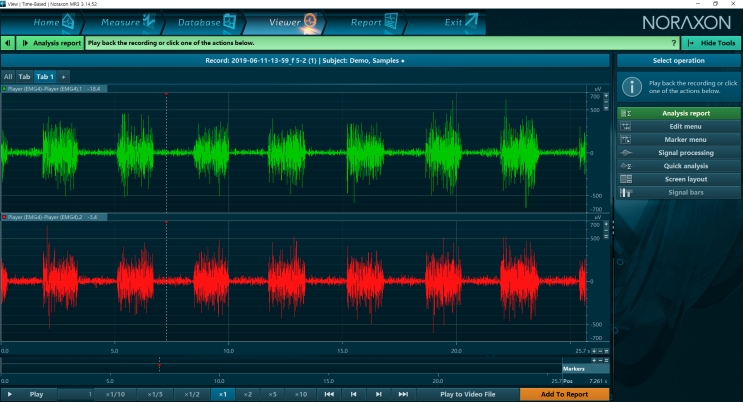Zoom in on the Markers track

pyautogui.click(x=594, y=360)
